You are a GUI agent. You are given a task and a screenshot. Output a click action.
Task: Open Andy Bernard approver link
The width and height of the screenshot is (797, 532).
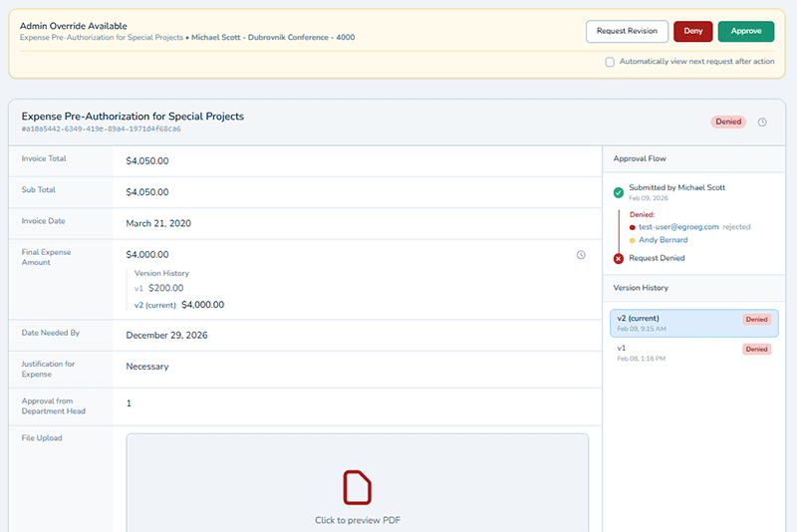[663, 240]
